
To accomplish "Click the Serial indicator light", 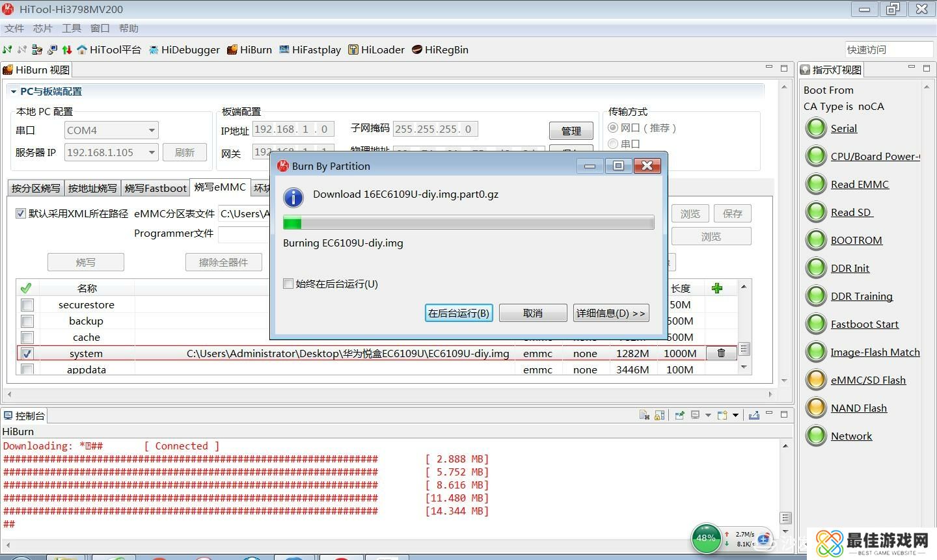I will point(816,128).
